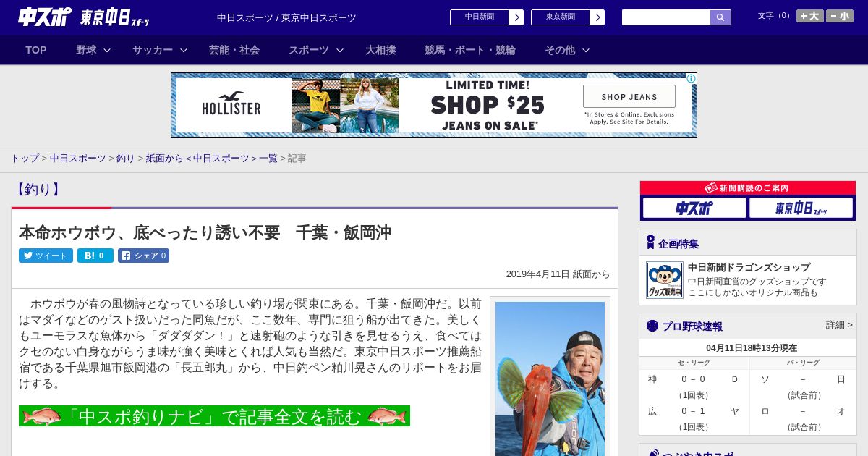Click the パ・リーグ column header

(x=803, y=363)
